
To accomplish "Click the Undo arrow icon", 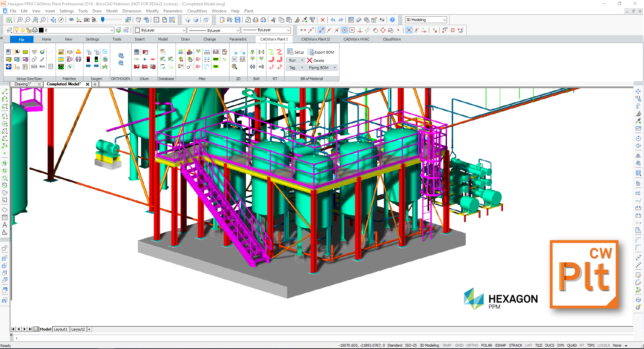I will tap(333, 20).
